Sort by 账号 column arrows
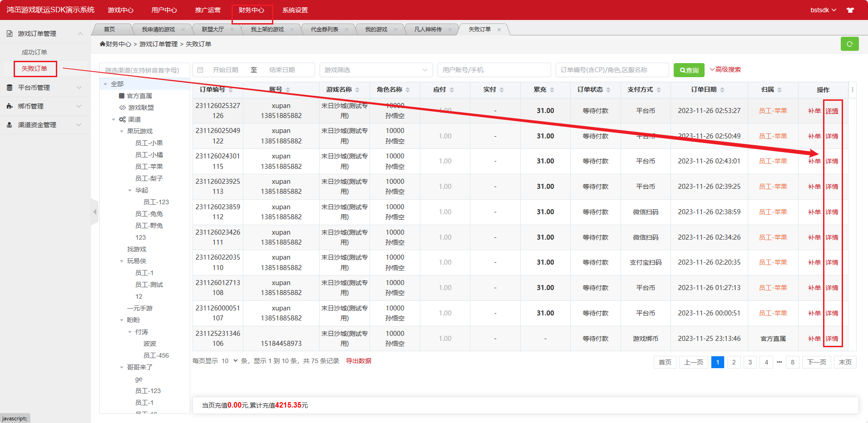868x423 pixels. [288, 90]
